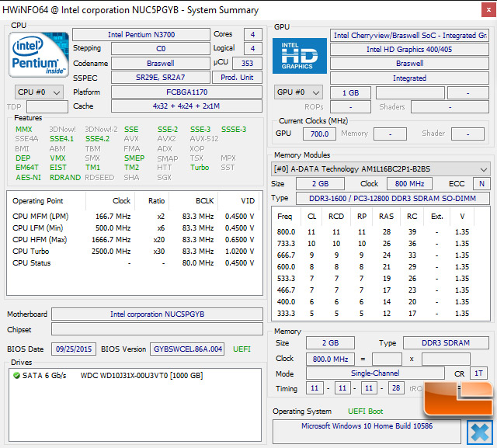Click the GPU memory 1 GB field
Screen dimensions: 497x448
pyautogui.click(x=350, y=93)
